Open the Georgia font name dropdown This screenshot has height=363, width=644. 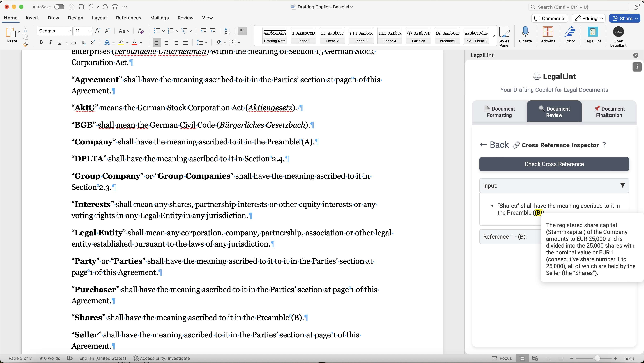pyautogui.click(x=70, y=31)
